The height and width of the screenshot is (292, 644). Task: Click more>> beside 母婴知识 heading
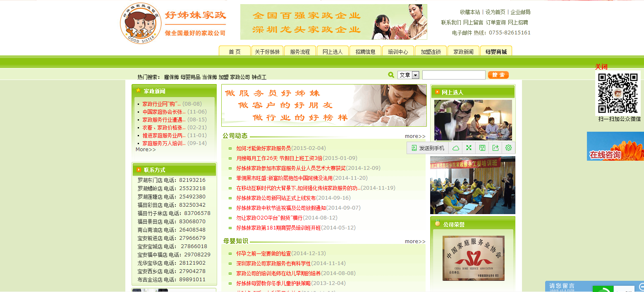tap(415, 241)
